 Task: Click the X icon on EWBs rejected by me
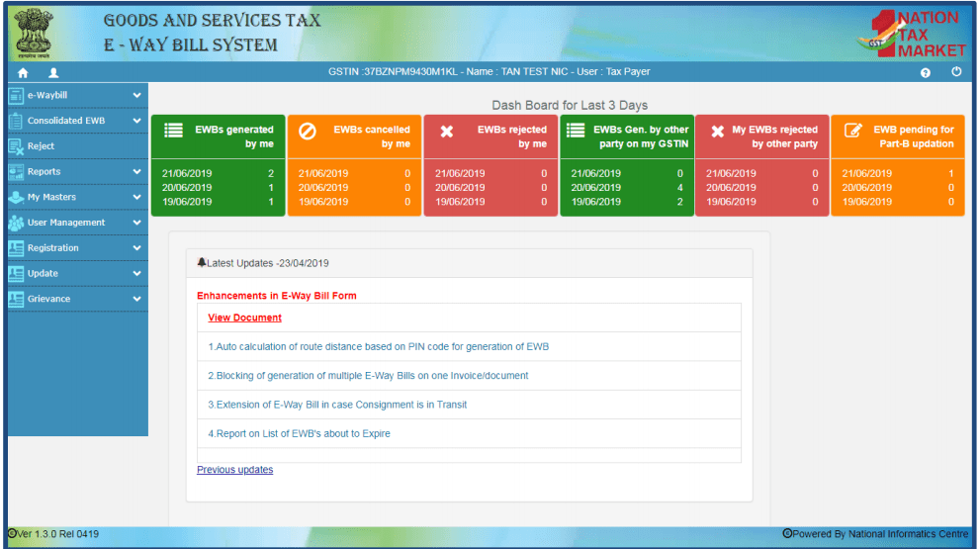446,132
